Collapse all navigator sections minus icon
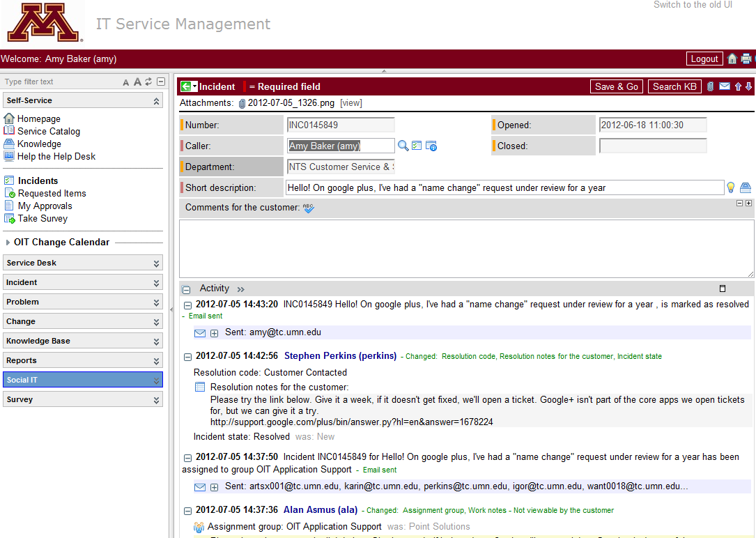 click(x=161, y=82)
